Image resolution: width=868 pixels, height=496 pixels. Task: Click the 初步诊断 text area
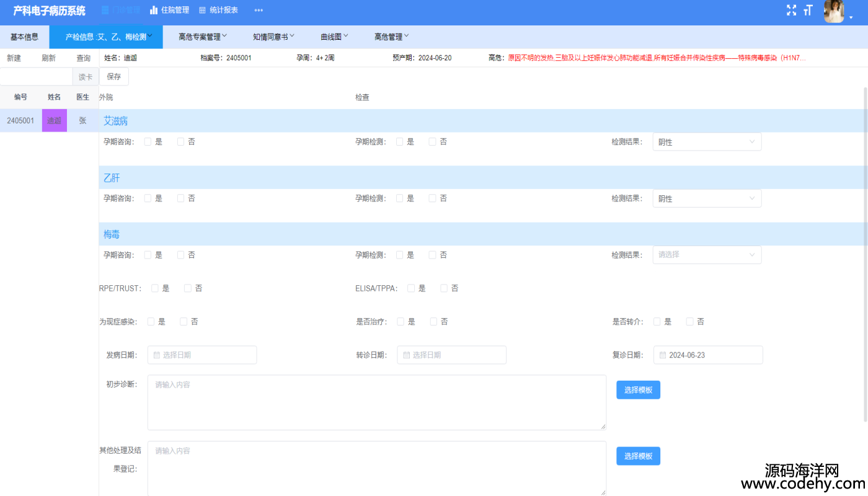(x=377, y=402)
